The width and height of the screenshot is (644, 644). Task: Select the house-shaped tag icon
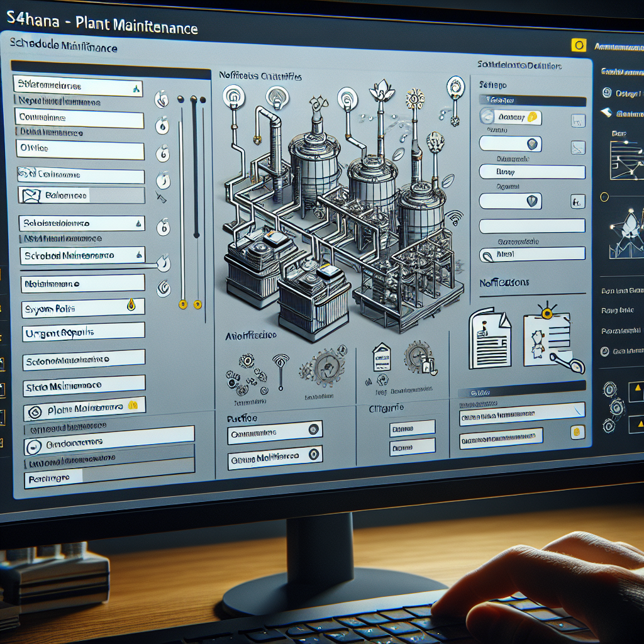(x=381, y=355)
